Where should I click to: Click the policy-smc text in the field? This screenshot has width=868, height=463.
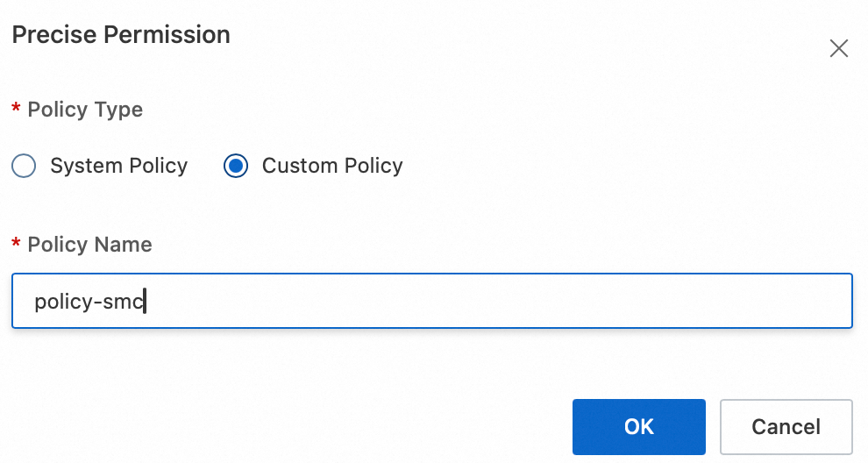[89, 302]
